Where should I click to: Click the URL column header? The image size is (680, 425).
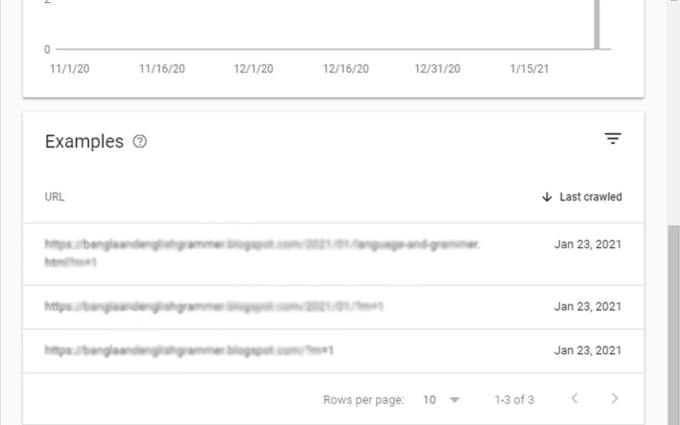click(x=55, y=197)
